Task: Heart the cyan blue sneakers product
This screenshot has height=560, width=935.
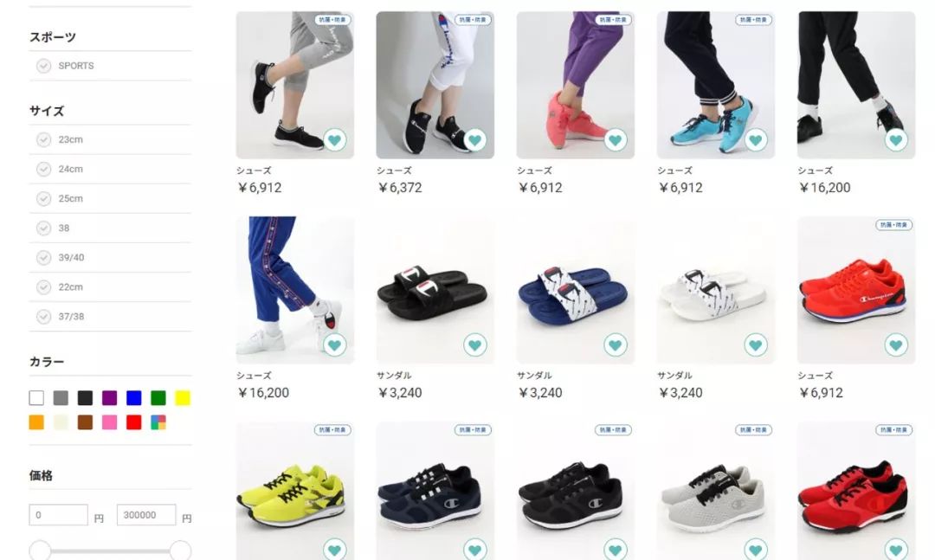Action: [x=756, y=140]
